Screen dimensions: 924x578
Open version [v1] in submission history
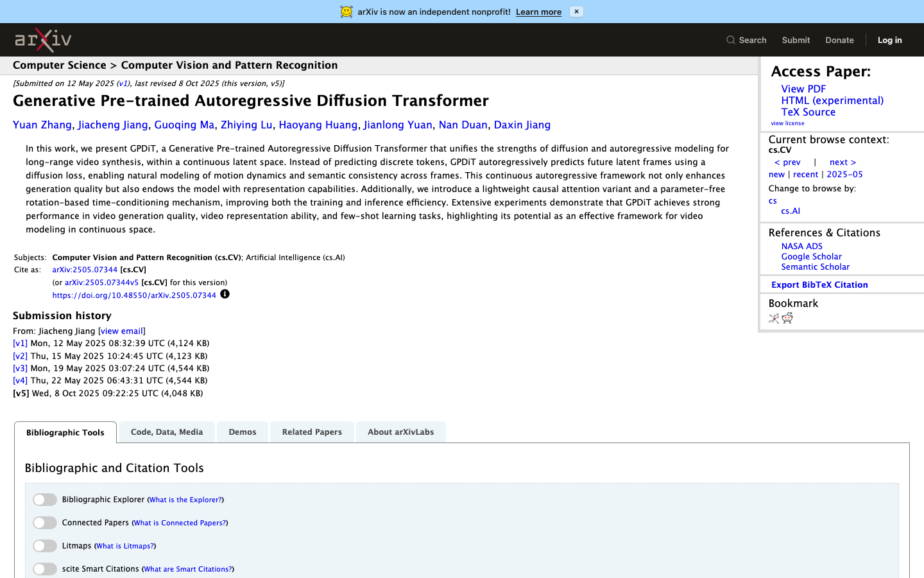pos(21,344)
